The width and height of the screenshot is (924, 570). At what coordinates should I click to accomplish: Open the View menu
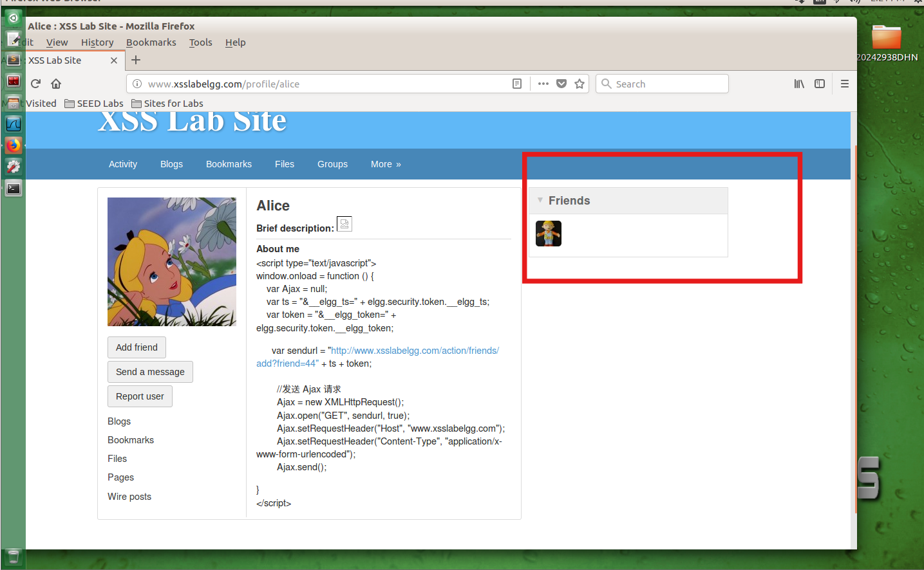pyautogui.click(x=57, y=42)
